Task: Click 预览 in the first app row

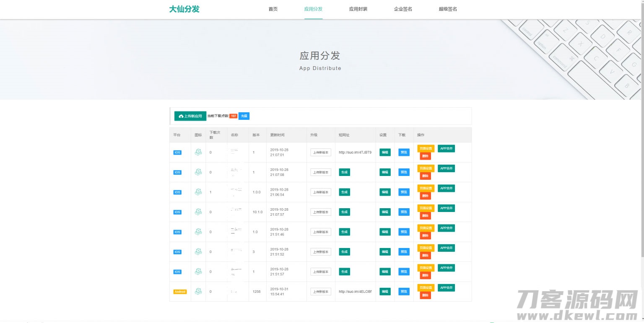Action: point(404,152)
